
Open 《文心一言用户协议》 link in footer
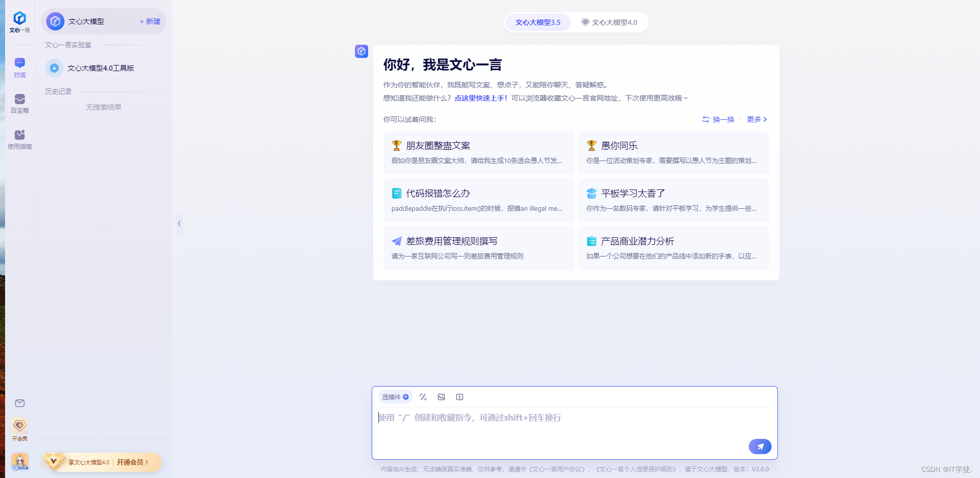click(x=558, y=469)
